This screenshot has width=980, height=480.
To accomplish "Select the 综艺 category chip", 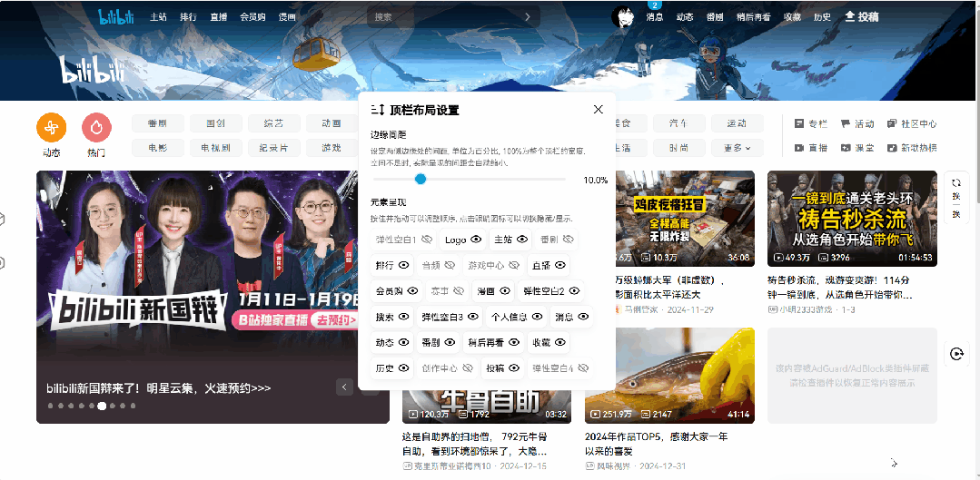I will 273,123.
